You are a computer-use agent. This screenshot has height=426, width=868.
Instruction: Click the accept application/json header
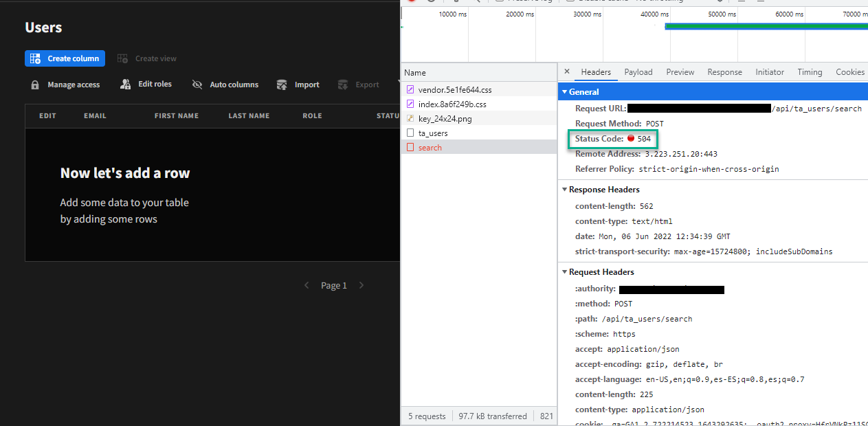(x=627, y=349)
